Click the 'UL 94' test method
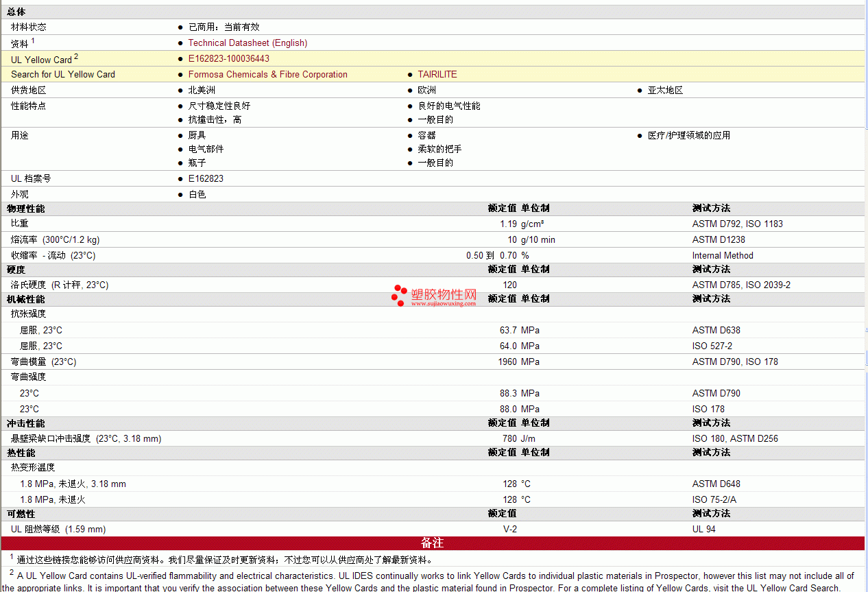Image resolution: width=868 pixels, height=592 pixels. tap(704, 529)
